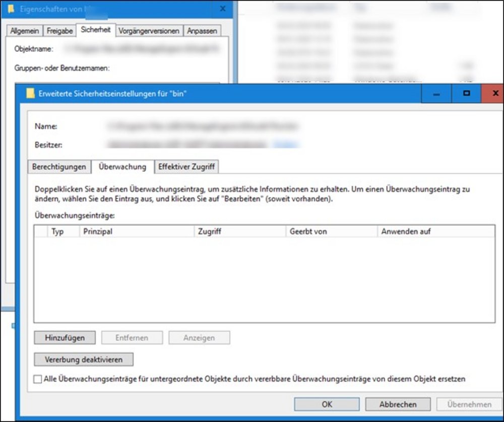Image resolution: width=504 pixels, height=422 pixels.
Task: Open the Effektiver Zugriff tab
Action: [x=186, y=167]
